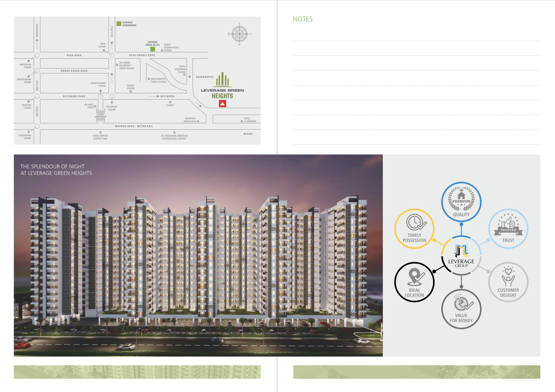Click the Premium Quality badge icon

[x=461, y=199]
